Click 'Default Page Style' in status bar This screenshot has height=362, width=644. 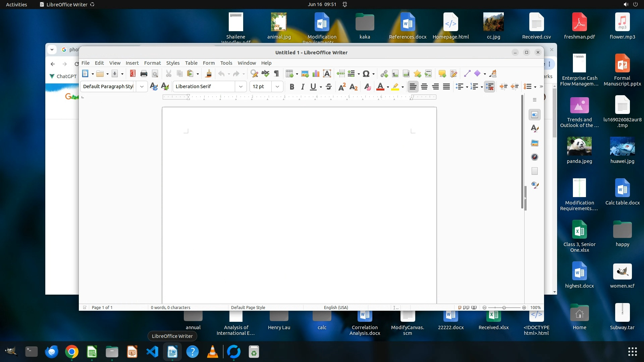[248, 307]
